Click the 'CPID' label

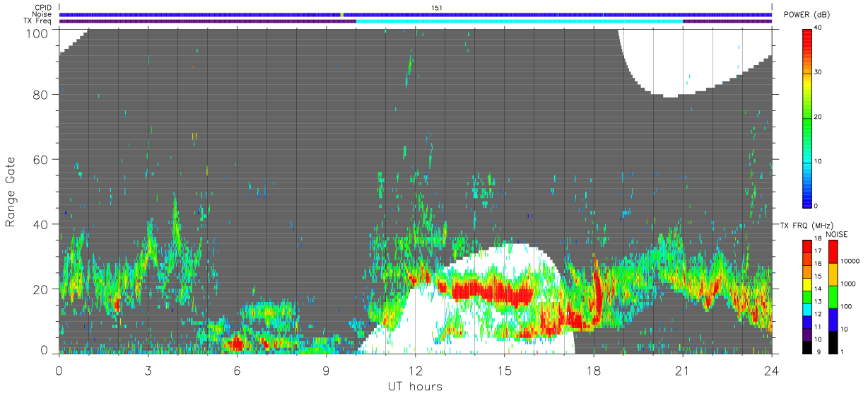coord(44,8)
